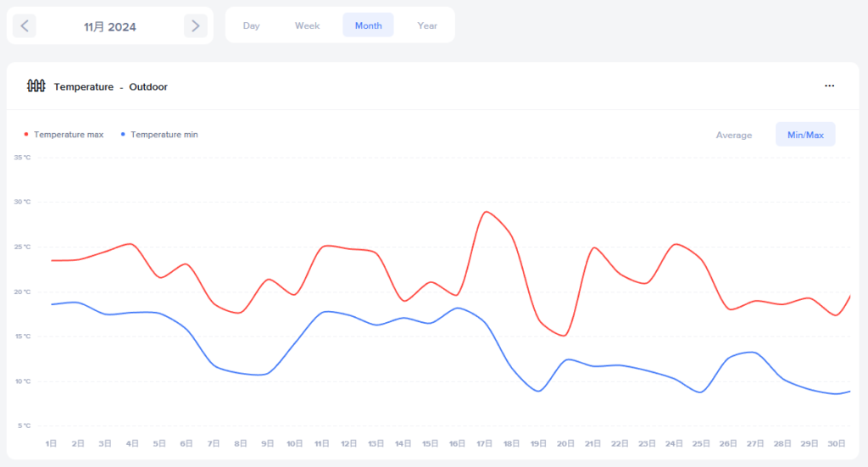The image size is (868, 467).
Task: Toggle the Temperature max legend dot
Action: tap(26, 134)
